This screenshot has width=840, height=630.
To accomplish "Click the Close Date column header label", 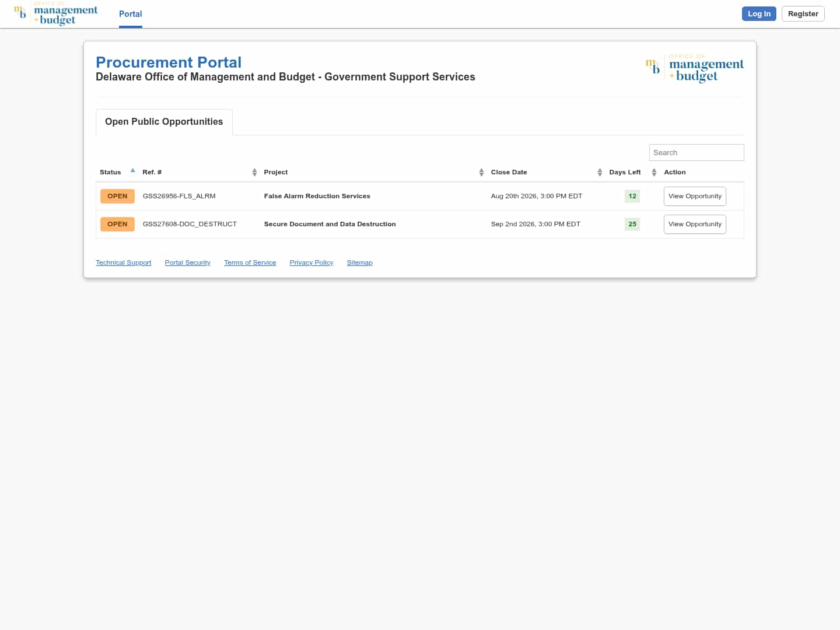I will [x=509, y=172].
